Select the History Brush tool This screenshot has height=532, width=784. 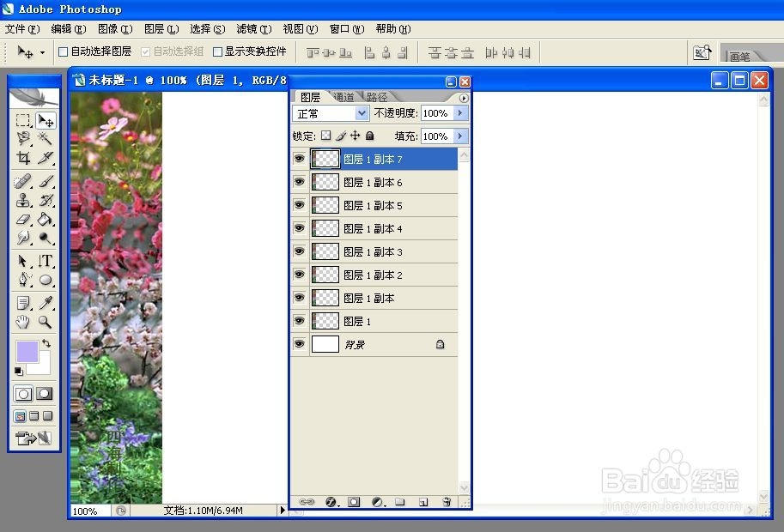pos(46,200)
